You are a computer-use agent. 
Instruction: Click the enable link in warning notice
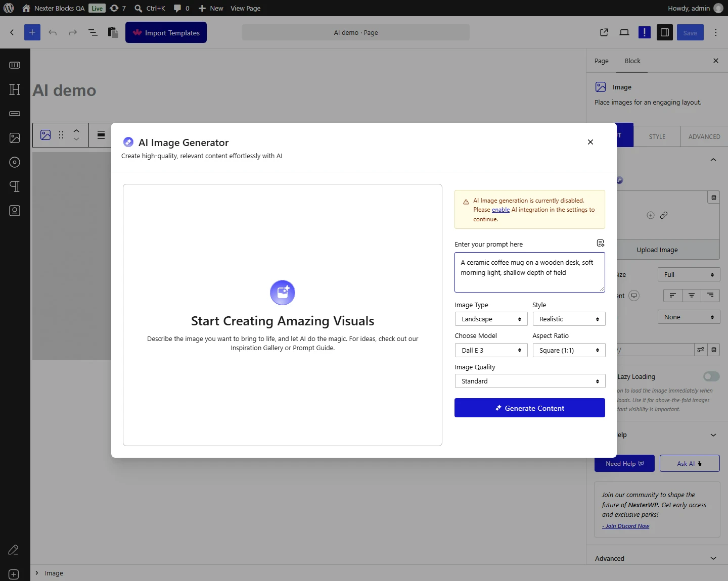click(500, 210)
